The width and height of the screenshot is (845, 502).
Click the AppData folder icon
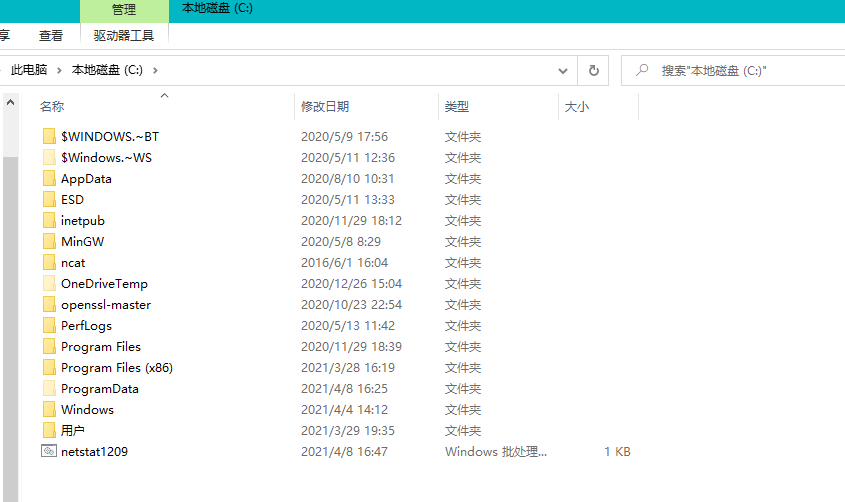coord(49,178)
